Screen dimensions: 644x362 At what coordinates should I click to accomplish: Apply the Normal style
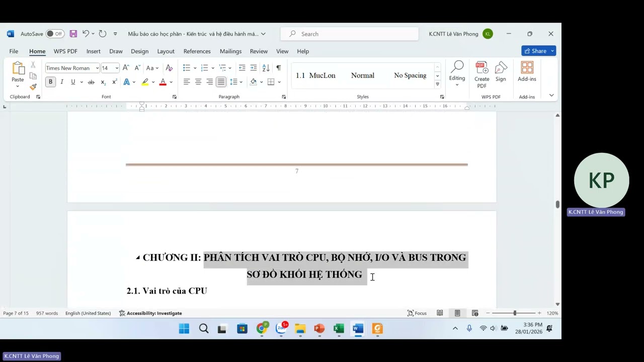coord(363,75)
